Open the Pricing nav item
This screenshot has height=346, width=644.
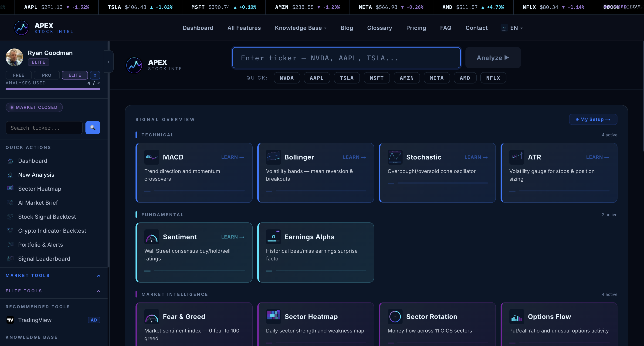[x=416, y=28]
